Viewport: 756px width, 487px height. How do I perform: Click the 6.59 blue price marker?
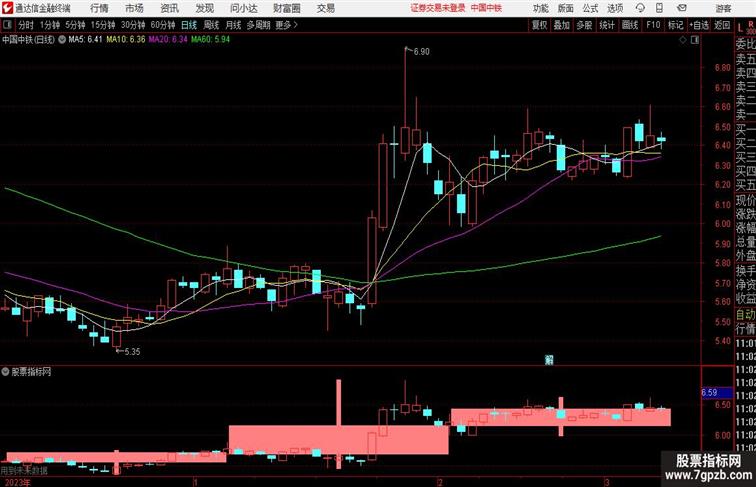pyautogui.click(x=716, y=392)
